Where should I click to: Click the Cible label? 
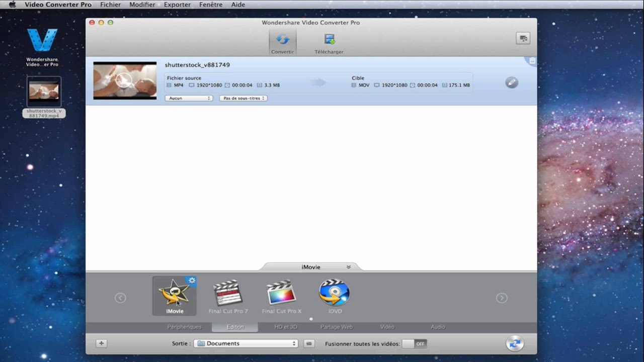(x=358, y=78)
